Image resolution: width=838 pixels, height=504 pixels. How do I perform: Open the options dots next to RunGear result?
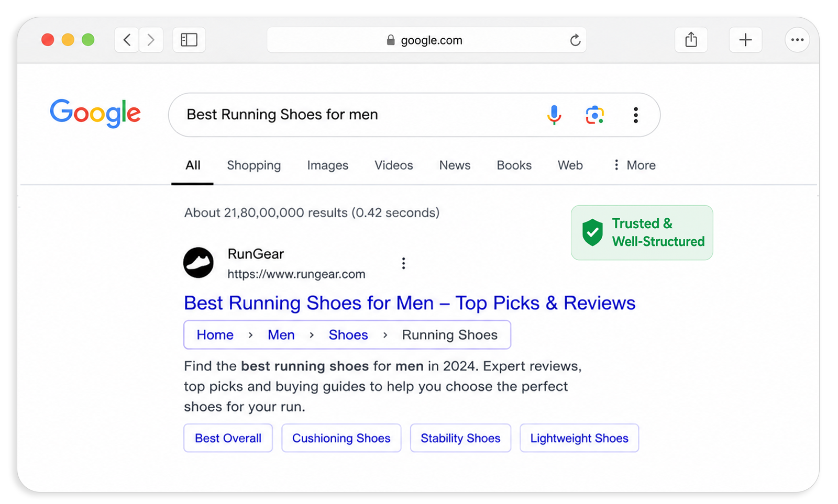403,263
